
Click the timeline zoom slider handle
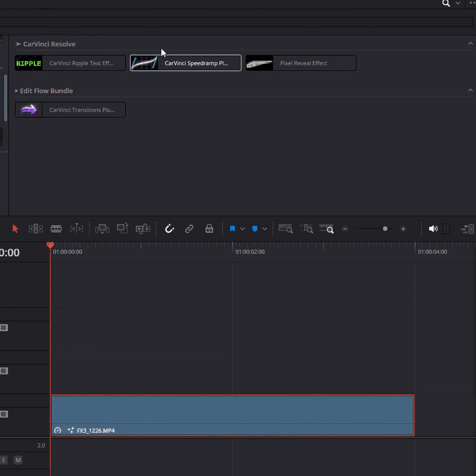(x=385, y=229)
